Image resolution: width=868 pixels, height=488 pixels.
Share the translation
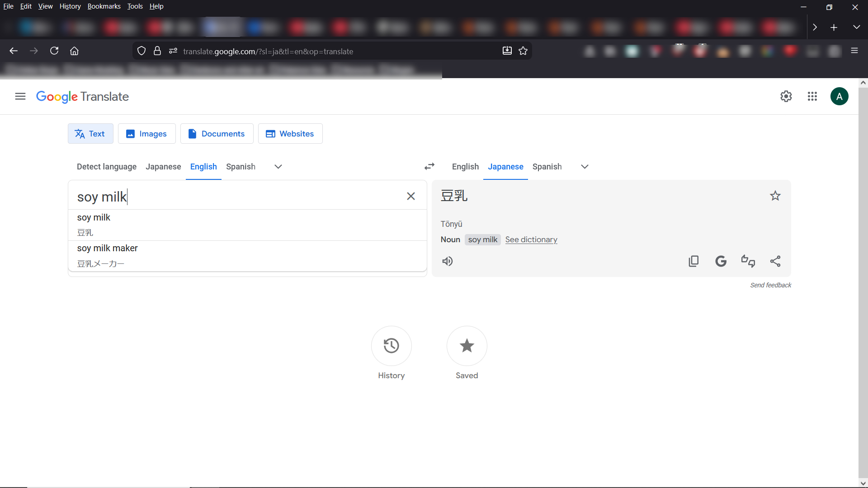[x=775, y=261]
